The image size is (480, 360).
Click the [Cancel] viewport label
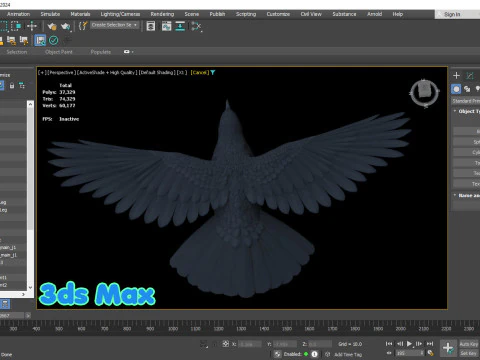(x=200, y=72)
